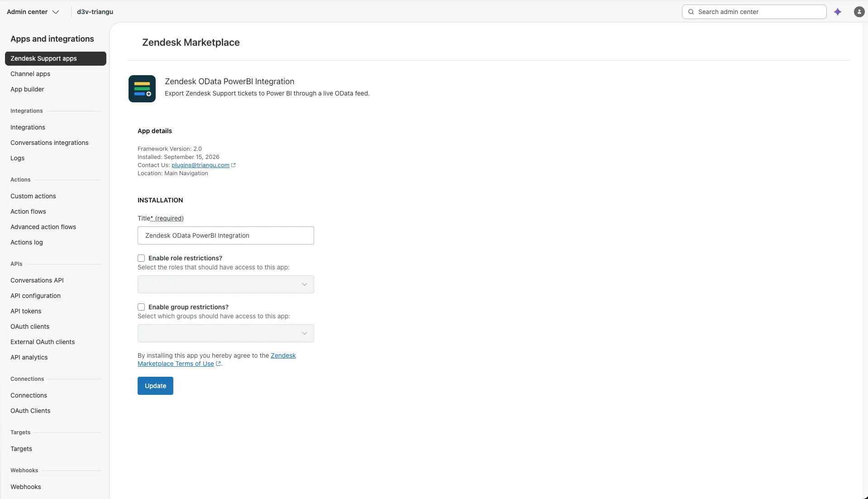868x499 pixels.
Task: Open OAuth Clients under Connections
Action: tap(30, 411)
